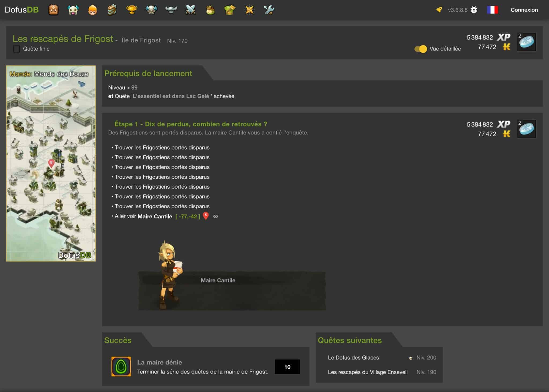Click the La maire dénie achievement icon
549x392 pixels.
tap(121, 366)
